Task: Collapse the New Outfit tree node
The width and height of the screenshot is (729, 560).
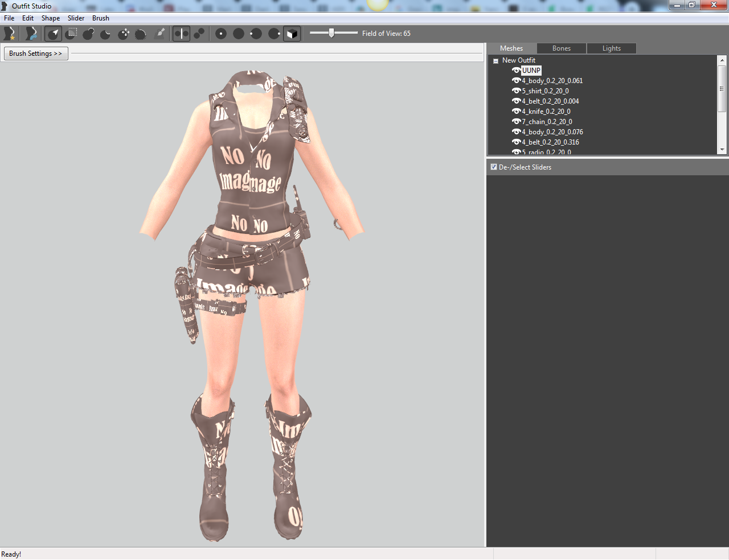Action: pyautogui.click(x=495, y=60)
